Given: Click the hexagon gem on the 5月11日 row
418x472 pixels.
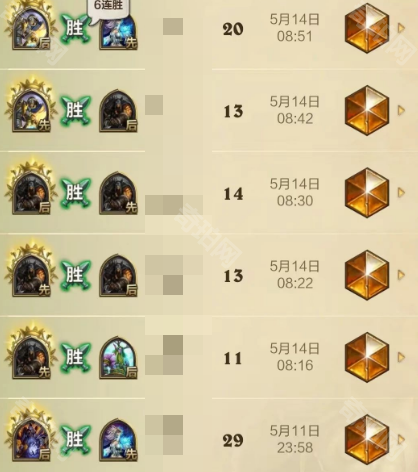Looking at the screenshot, I should tap(367, 440).
